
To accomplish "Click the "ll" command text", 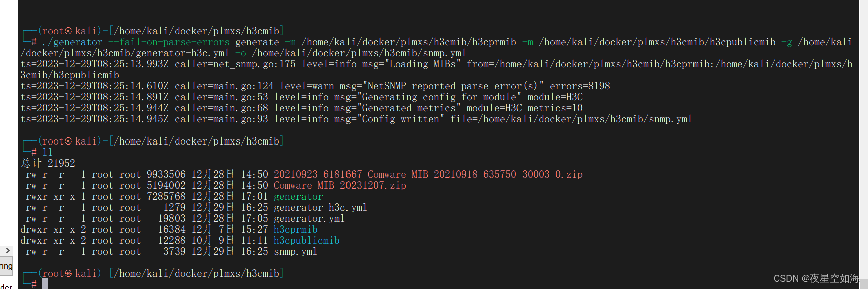I will coord(47,152).
